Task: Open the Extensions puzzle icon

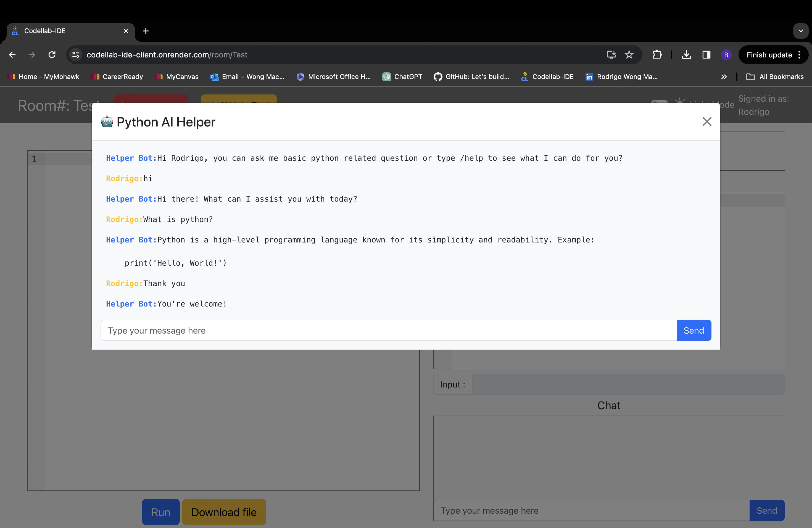Action: coord(657,55)
